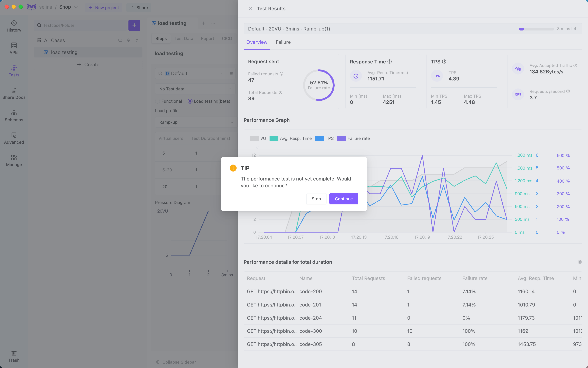Open the Default environment dropdown
The image size is (588, 368).
click(x=191, y=73)
